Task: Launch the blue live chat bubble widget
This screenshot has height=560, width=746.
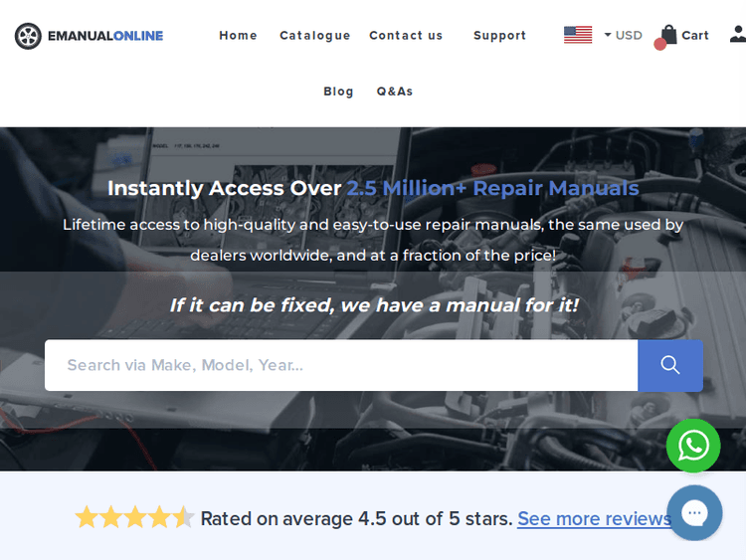Action: pyautogui.click(x=694, y=513)
